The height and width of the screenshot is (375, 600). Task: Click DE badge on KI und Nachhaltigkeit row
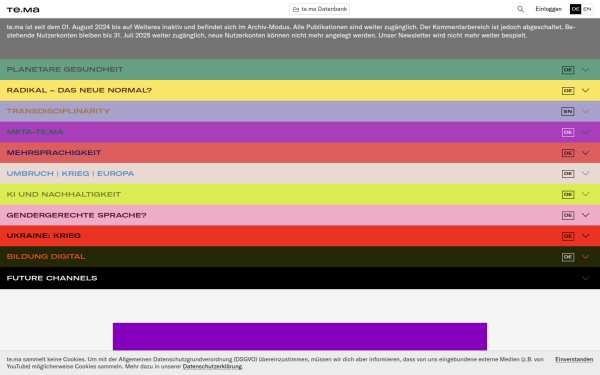[568, 194]
